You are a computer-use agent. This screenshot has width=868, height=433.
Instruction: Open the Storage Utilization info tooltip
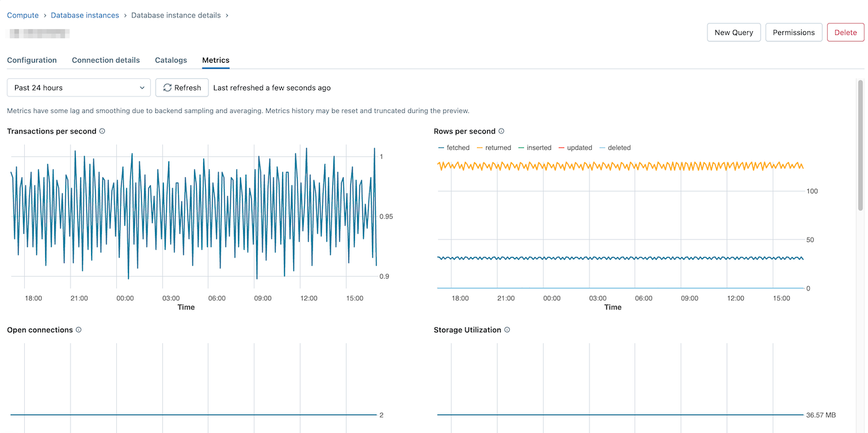(506, 330)
